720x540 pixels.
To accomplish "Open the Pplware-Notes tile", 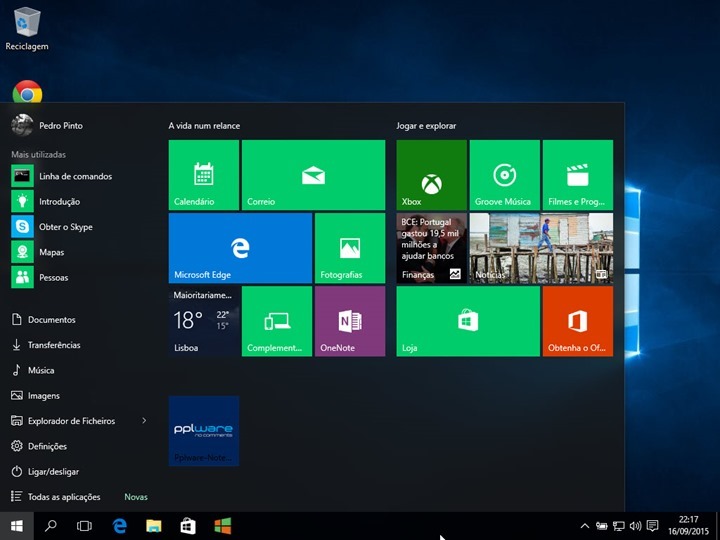I will point(203,431).
